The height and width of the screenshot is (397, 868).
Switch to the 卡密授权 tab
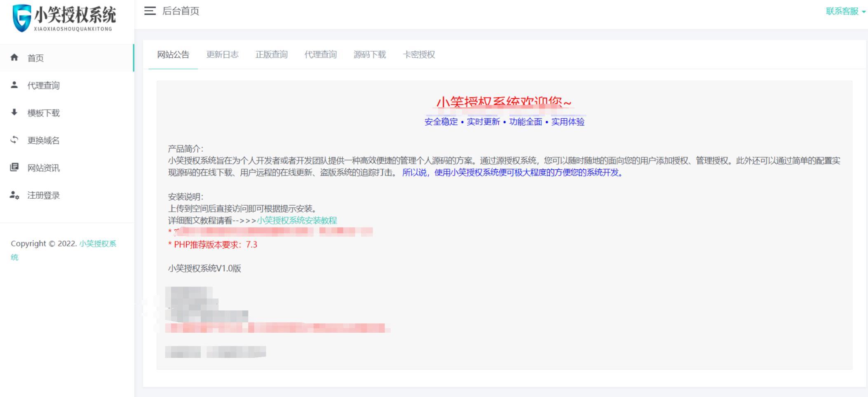click(419, 54)
